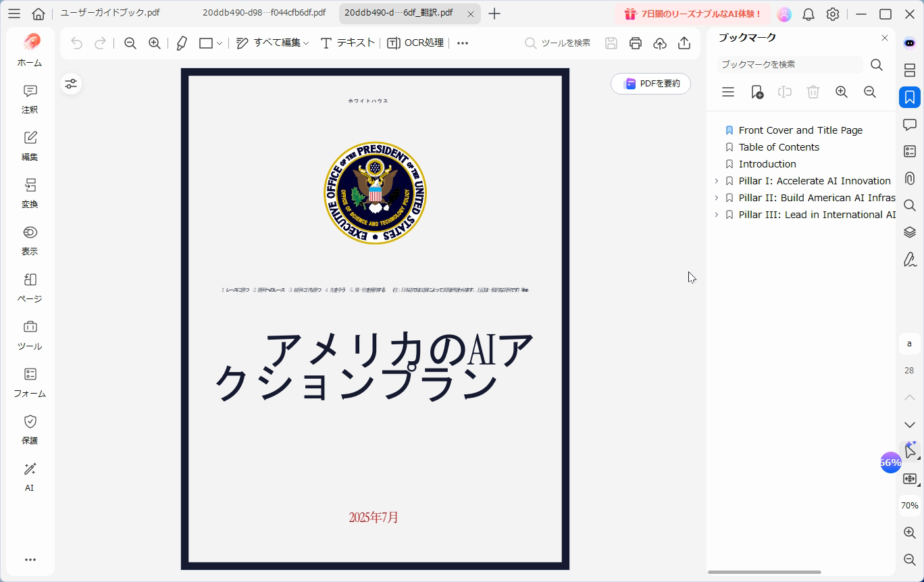Toggle the page display settings panel

pos(71,84)
